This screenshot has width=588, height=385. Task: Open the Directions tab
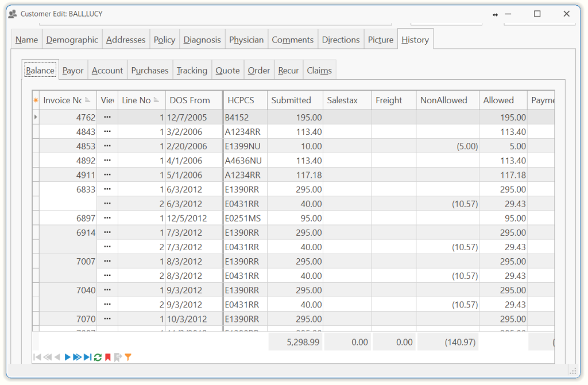tap(341, 40)
